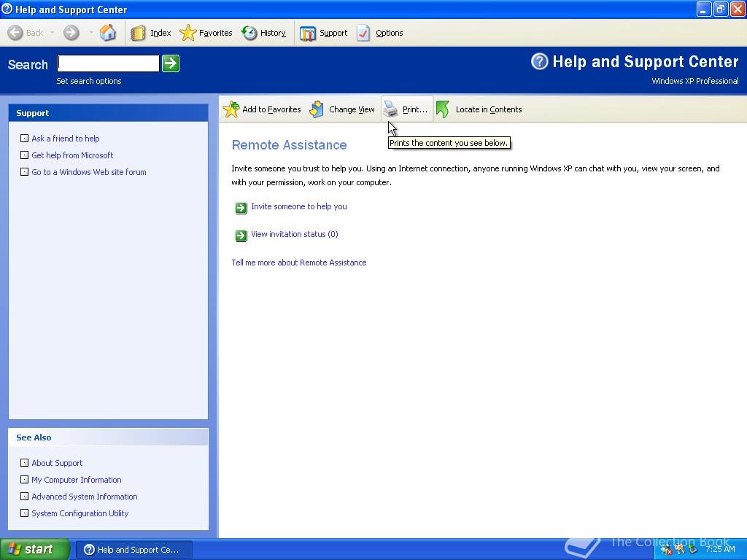Screen dimensions: 747x560
Task: Click bullet box beside System Configuration Utility
Action: [x=24, y=513]
